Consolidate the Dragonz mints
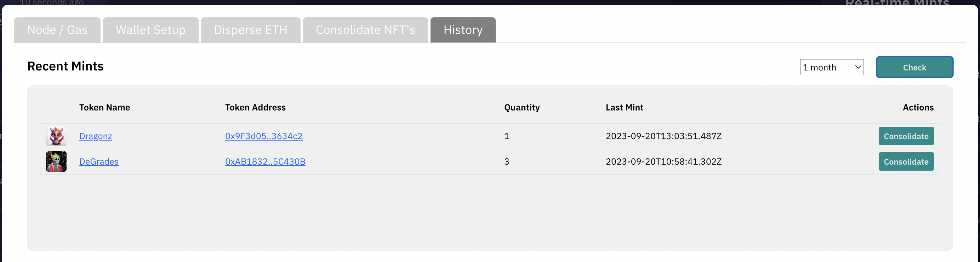980x262 pixels. pyautogui.click(x=906, y=136)
